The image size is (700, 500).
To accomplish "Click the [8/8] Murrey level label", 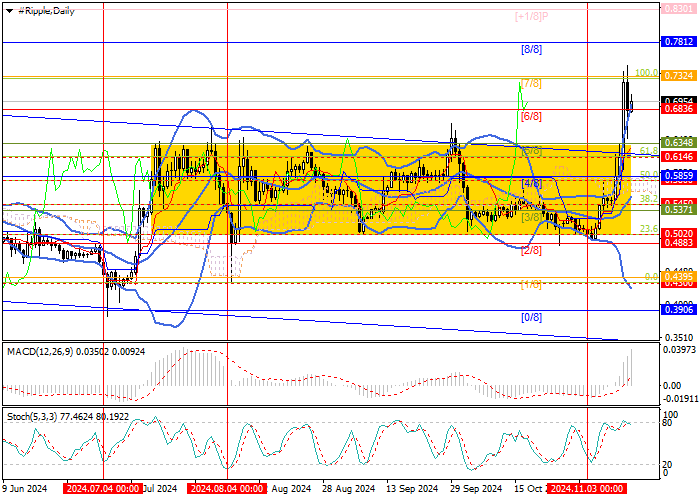I will [x=531, y=50].
